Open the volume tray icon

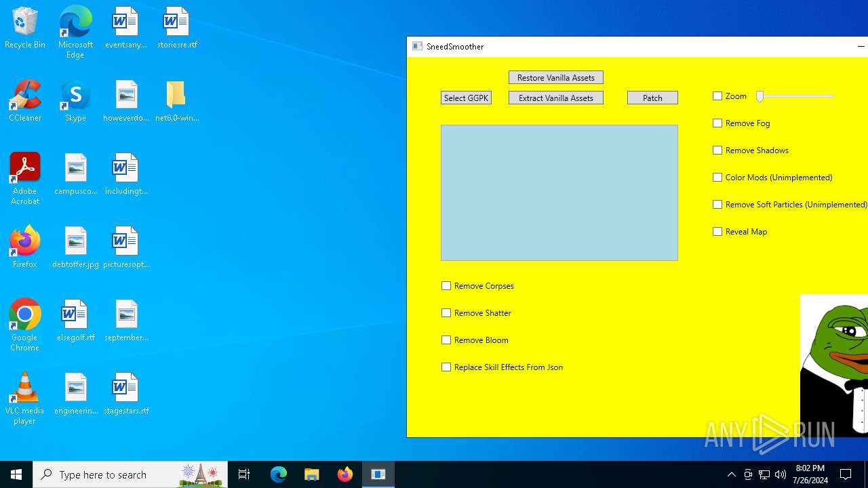[x=781, y=474]
